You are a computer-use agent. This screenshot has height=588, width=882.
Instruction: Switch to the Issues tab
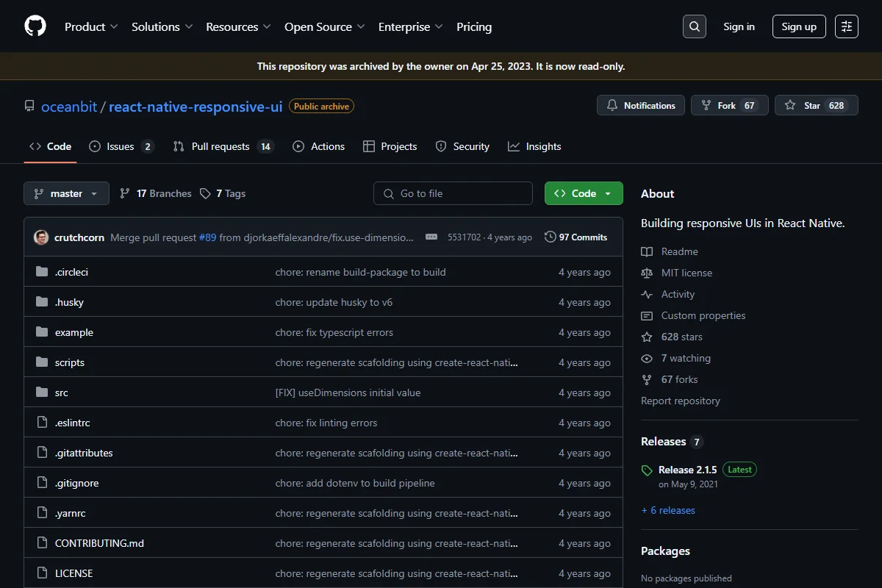coord(121,146)
